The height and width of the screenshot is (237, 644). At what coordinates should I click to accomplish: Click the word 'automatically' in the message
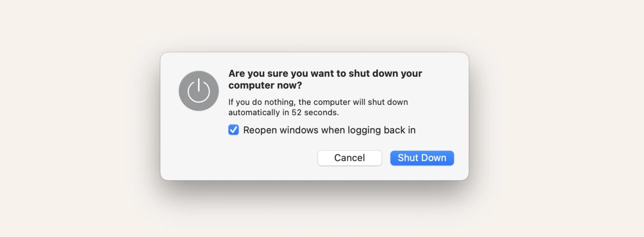pyautogui.click(x=254, y=112)
